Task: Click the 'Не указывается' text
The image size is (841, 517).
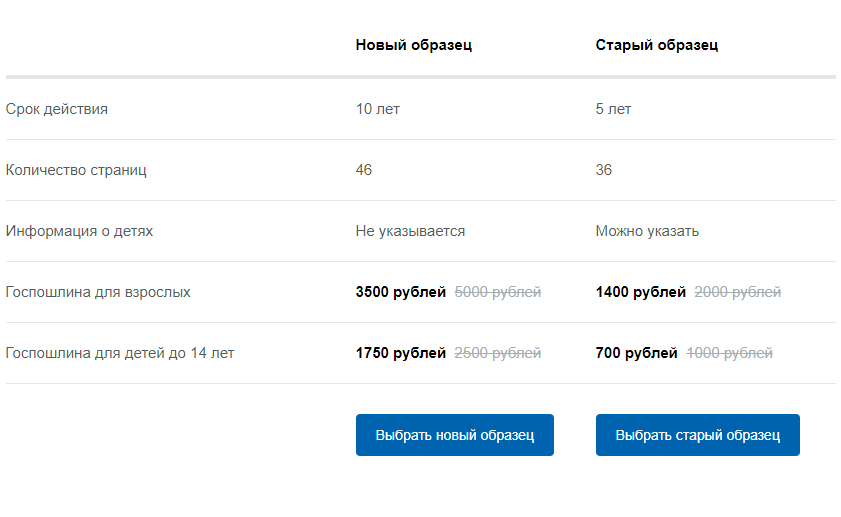Action: tap(410, 231)
